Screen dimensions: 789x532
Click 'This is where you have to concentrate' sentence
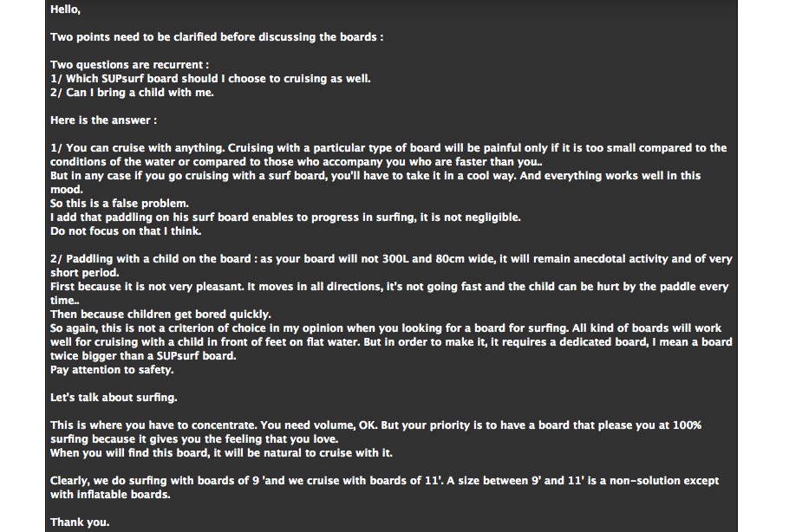tap(153, 425)
